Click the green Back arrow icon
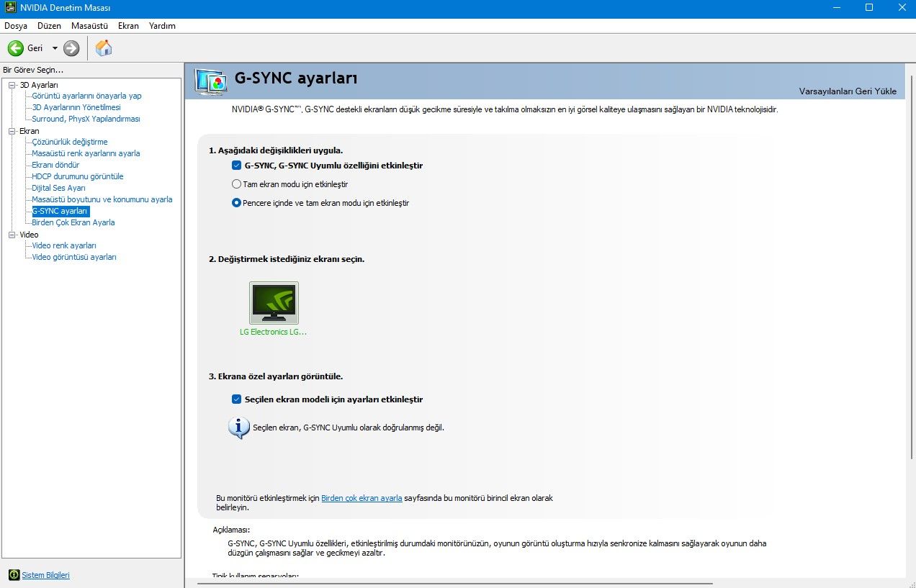Image resolution: width=916 pixels, height=588 pixels. point(16,48)
